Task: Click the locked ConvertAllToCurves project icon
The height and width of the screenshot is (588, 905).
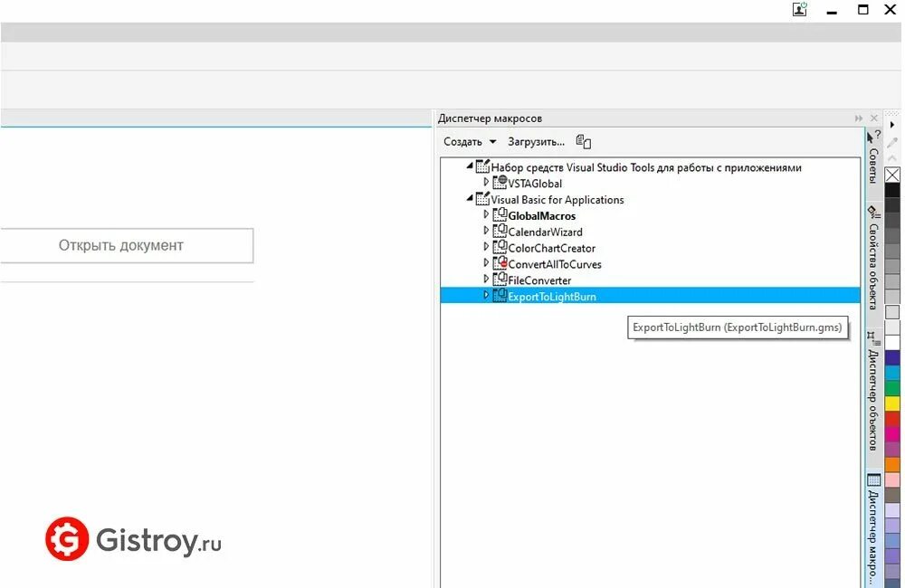Action: 500,263
